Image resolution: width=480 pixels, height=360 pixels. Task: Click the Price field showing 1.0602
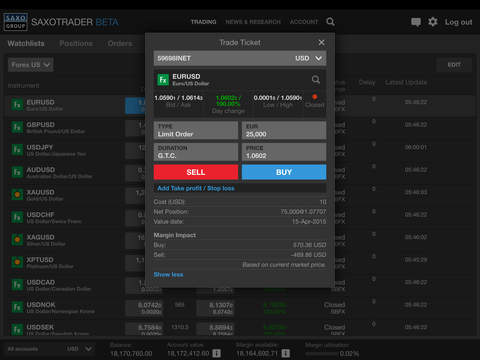[284, 152]
